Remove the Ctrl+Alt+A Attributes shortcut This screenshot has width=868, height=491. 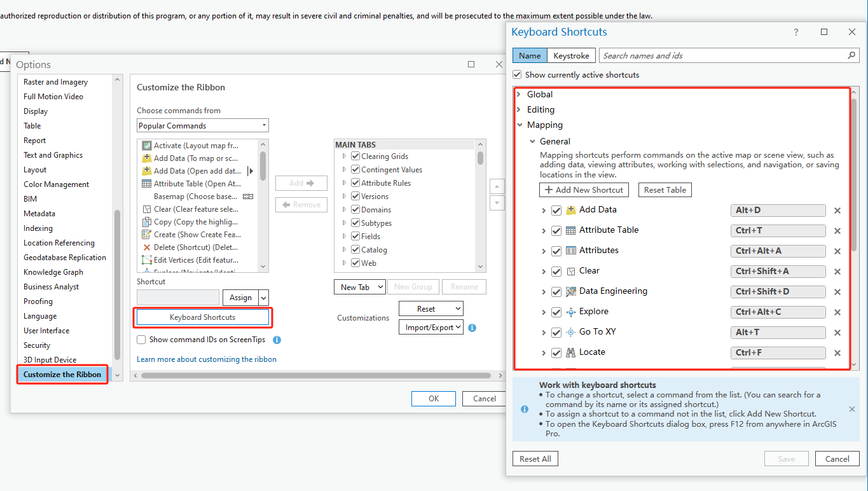(x=837, y=251)
